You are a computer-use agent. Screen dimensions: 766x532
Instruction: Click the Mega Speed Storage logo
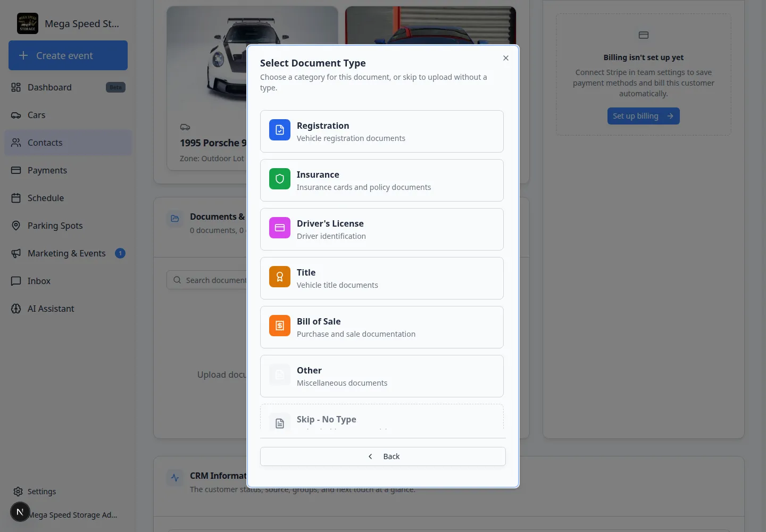[x=28, y=23]
